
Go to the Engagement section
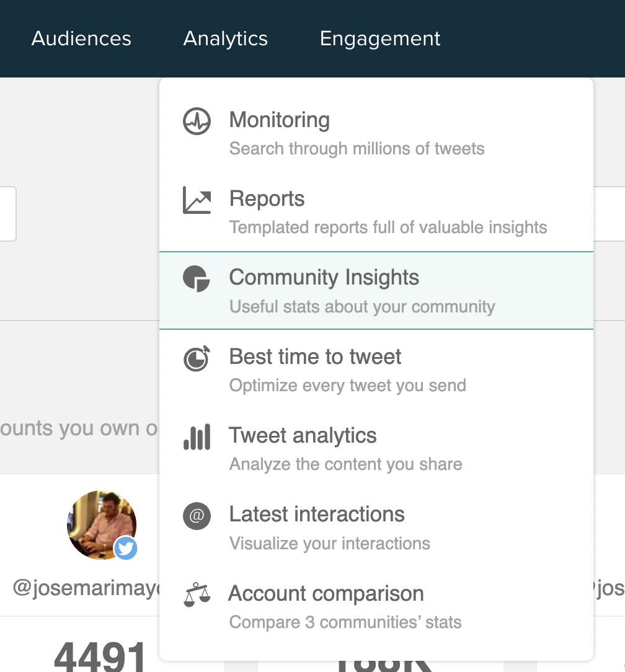[x=379, y=38]
